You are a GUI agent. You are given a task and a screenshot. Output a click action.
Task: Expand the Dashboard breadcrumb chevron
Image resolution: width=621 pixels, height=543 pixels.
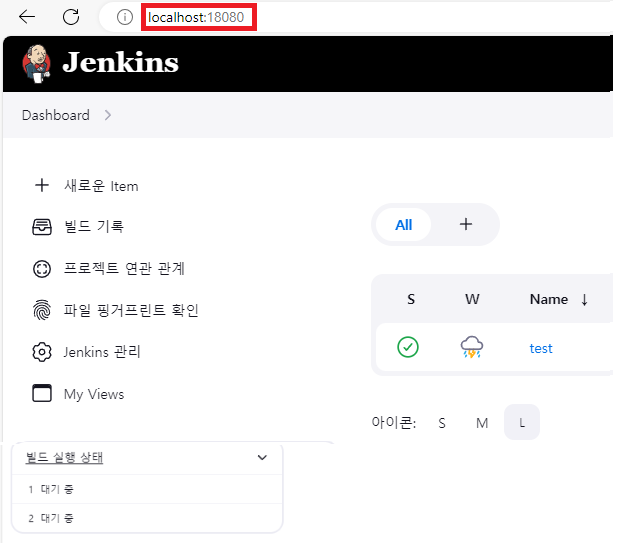108,115
